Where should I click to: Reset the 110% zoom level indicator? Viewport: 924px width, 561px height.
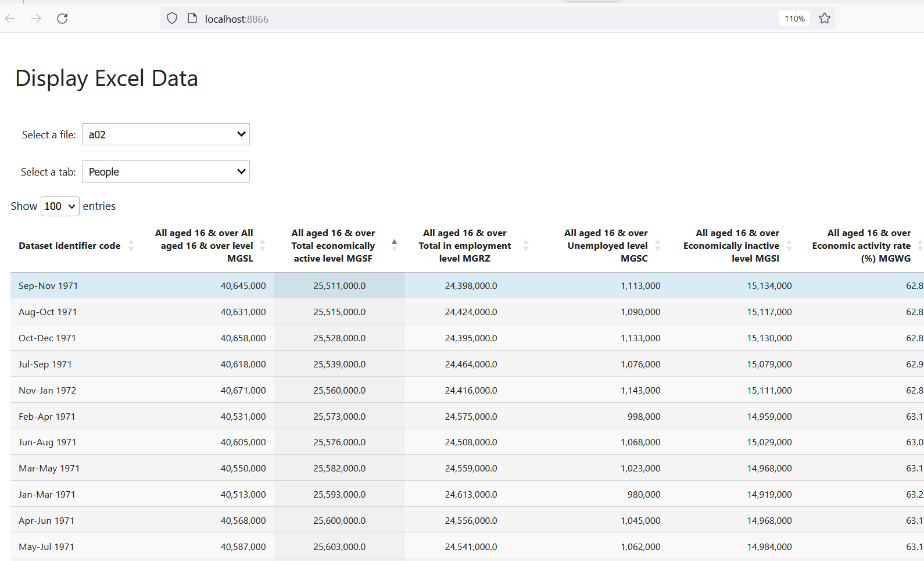[794, 19]
